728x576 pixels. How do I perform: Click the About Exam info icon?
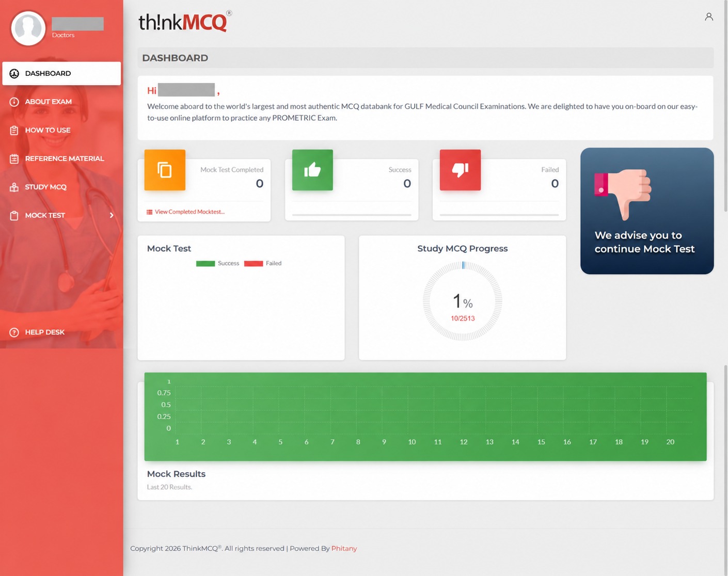[14, 102]
